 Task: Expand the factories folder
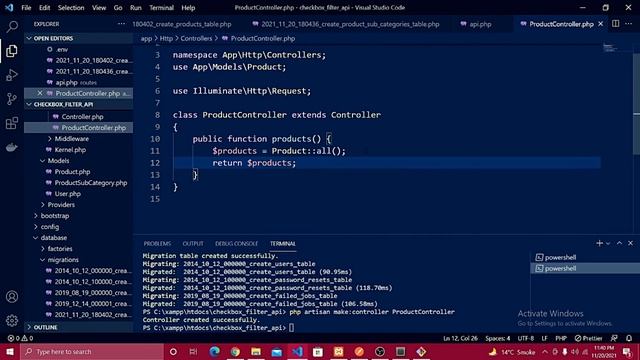(60, 249)
